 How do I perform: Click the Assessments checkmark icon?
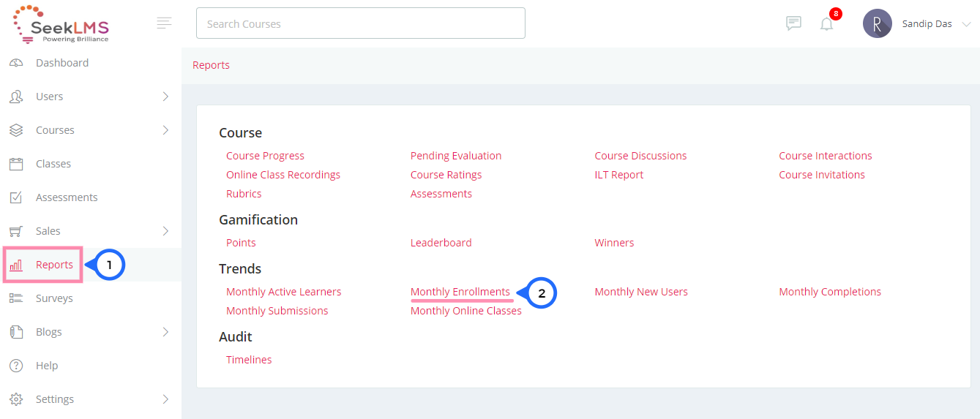(16, 197)
